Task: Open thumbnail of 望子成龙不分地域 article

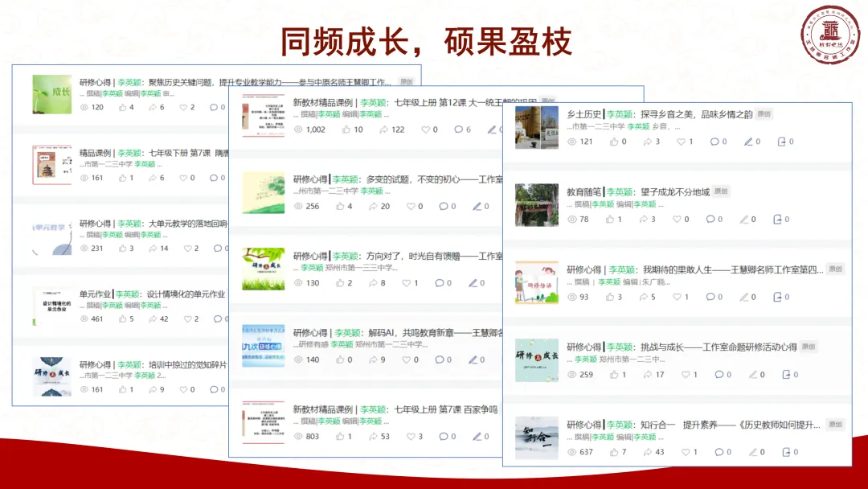Action: [537, 205]
